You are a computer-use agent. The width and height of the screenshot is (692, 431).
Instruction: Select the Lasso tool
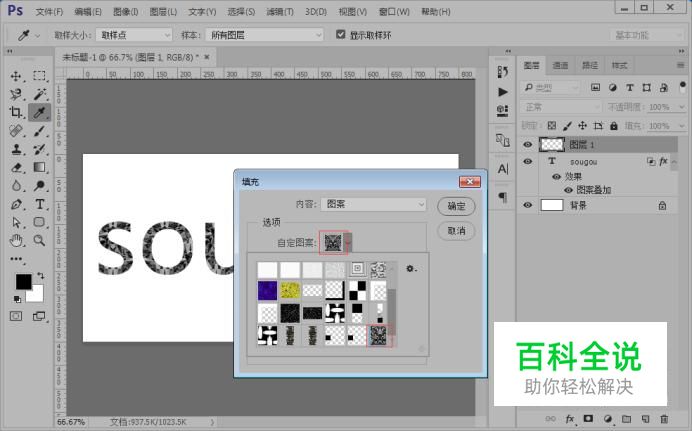pyautogui.click(x=16, y=94)
